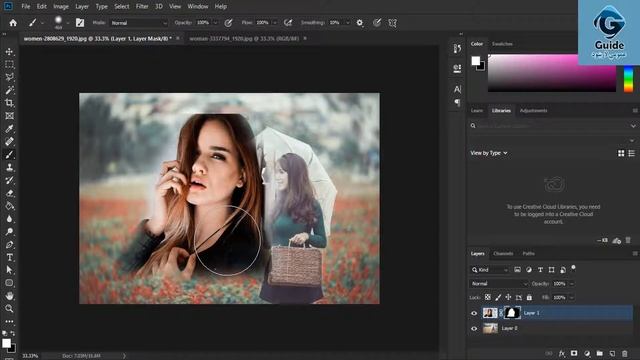Select the Magic Wand tool

click(x=9, y=90)
